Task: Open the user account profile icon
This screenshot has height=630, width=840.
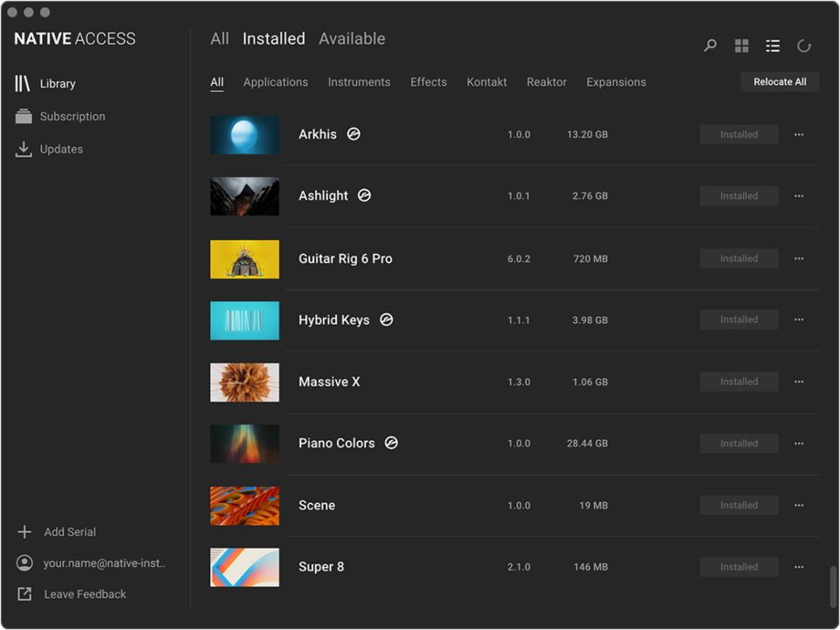Action: 24,563
